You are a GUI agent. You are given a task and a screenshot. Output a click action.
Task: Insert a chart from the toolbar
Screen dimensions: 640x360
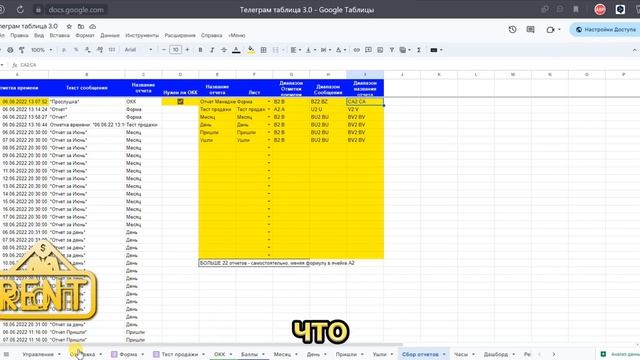pyautogui.click(x=380, y=50)
